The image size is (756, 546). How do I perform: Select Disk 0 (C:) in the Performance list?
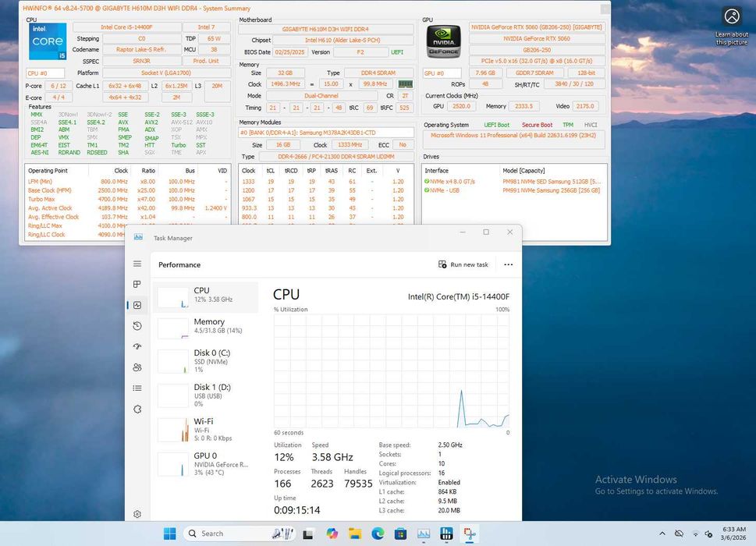pos(206,360)
